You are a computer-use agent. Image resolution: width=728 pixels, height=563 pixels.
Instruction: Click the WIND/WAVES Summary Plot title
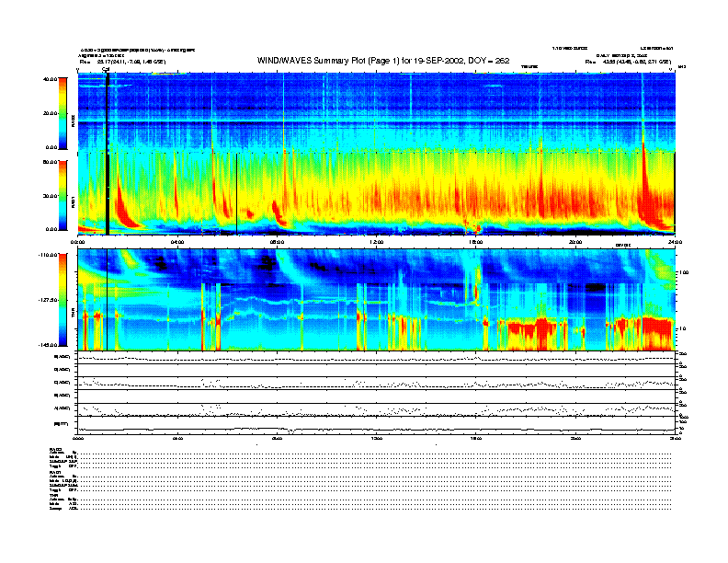pyautogui.click(x=383, y=61)
